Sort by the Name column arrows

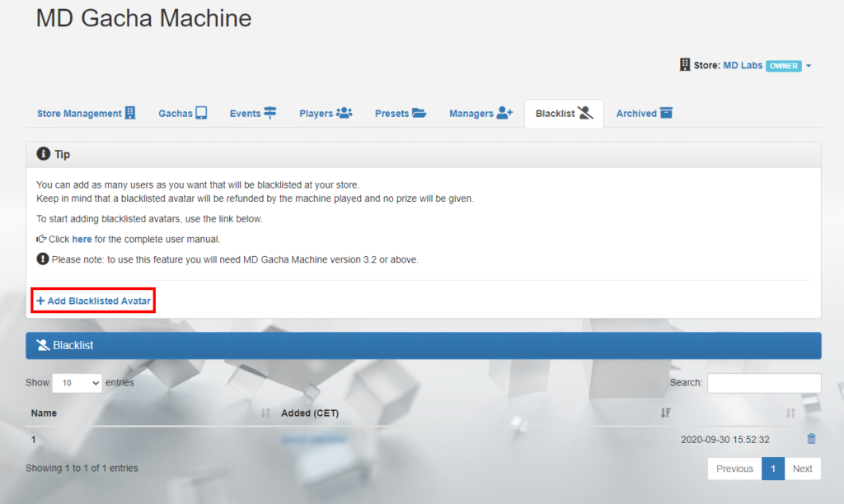(265, 413)
